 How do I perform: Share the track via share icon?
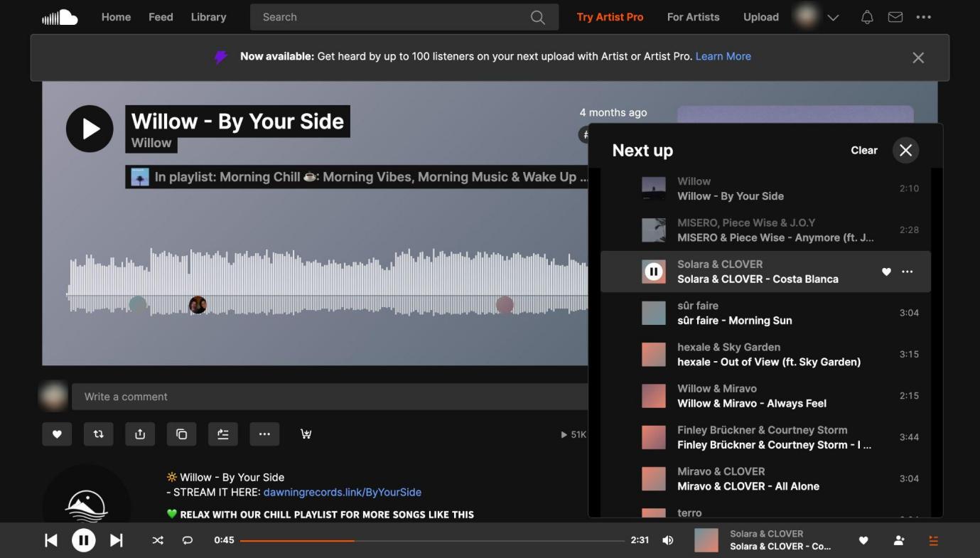tap(140, 434)
